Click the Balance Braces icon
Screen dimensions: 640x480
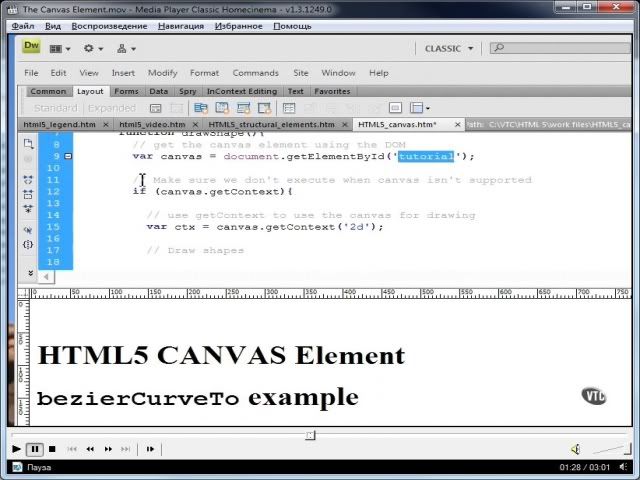coord(28,244)
